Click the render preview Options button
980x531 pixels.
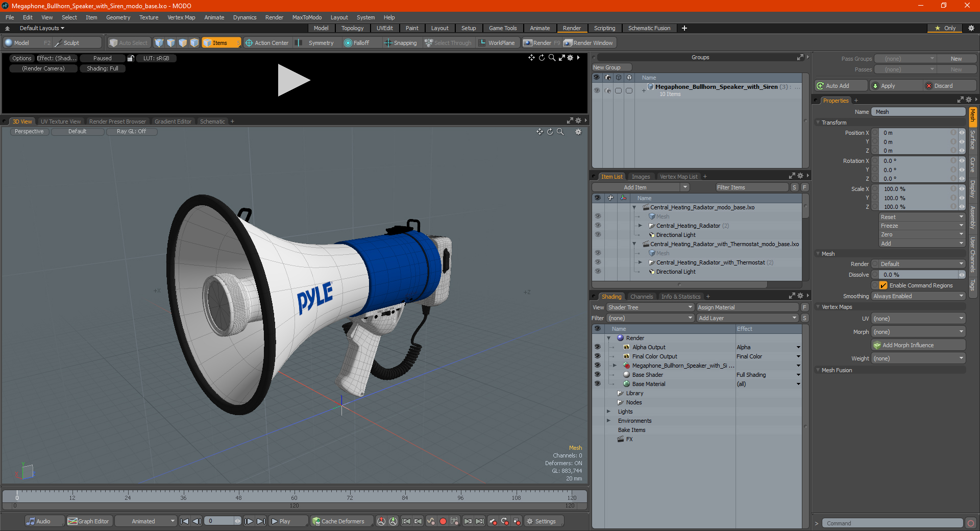click(22, 58)
